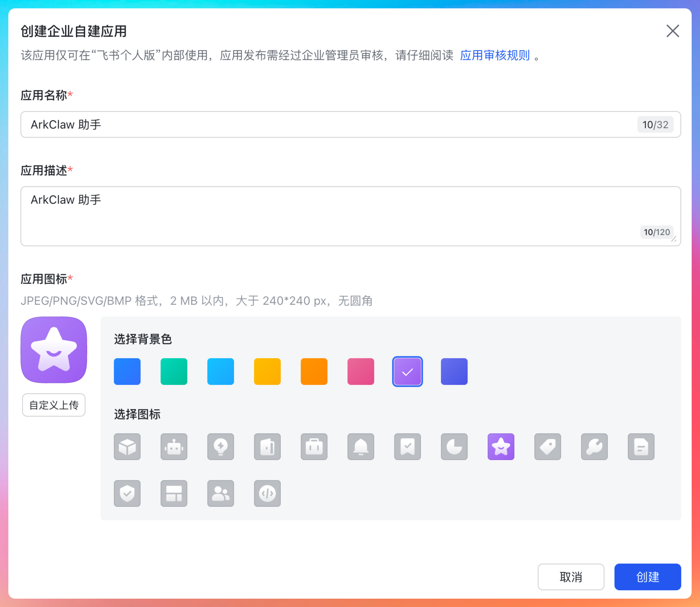This screenshot has height=607, width=700.
Task: Choose the orange background color
Action: click(314, 371)
